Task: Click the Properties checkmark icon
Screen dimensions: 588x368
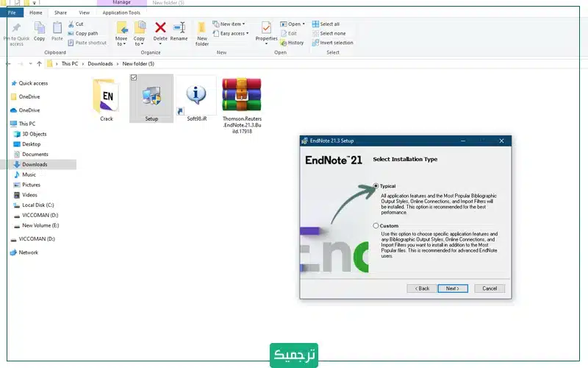Action: (266, 28)
